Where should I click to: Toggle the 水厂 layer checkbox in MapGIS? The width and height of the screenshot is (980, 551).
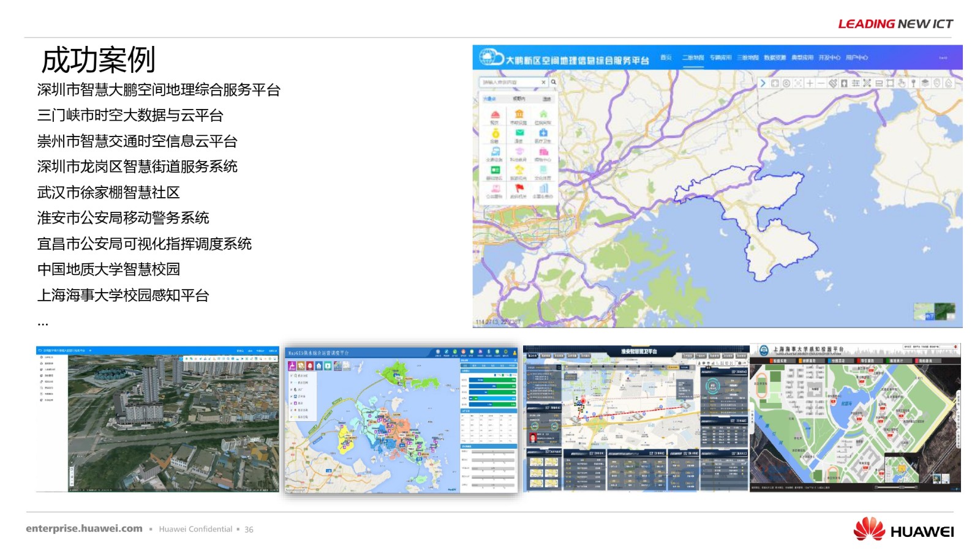pos(292,389)
